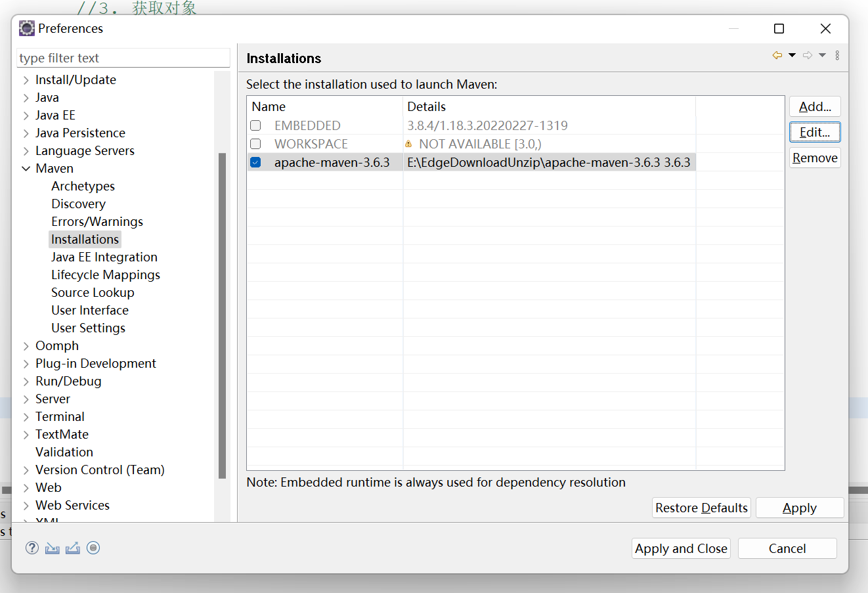The height and width of the screenshot is (593, 868).
Task: Select the Installations tree item
Action: click(x=85, y=239)
